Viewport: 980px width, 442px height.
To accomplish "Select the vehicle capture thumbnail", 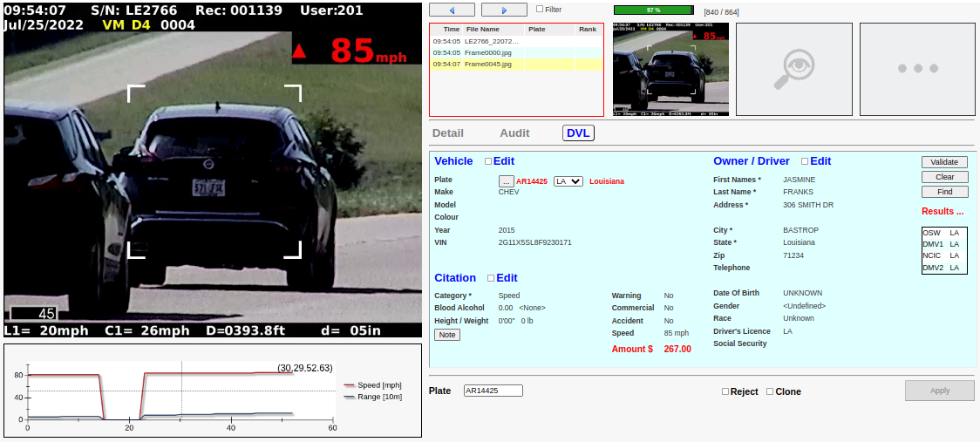I will pos(670,69).
